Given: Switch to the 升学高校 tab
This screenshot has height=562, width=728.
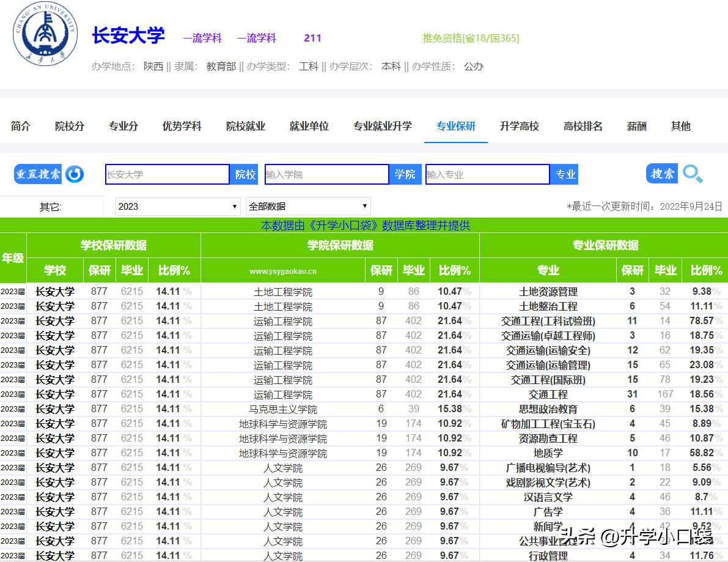Looking at the screenshot, I should click(520, 126).
